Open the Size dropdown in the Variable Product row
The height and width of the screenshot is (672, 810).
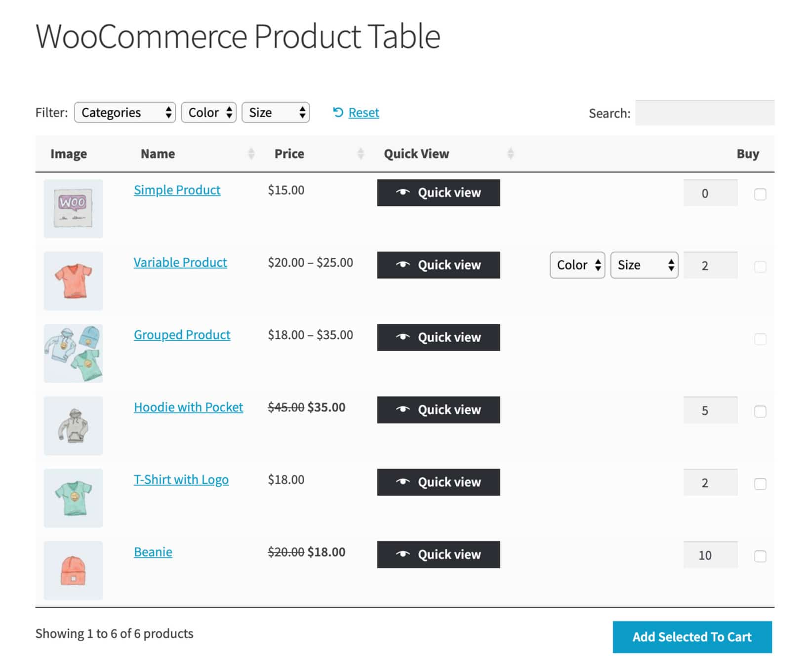click(x=644, y=265)
